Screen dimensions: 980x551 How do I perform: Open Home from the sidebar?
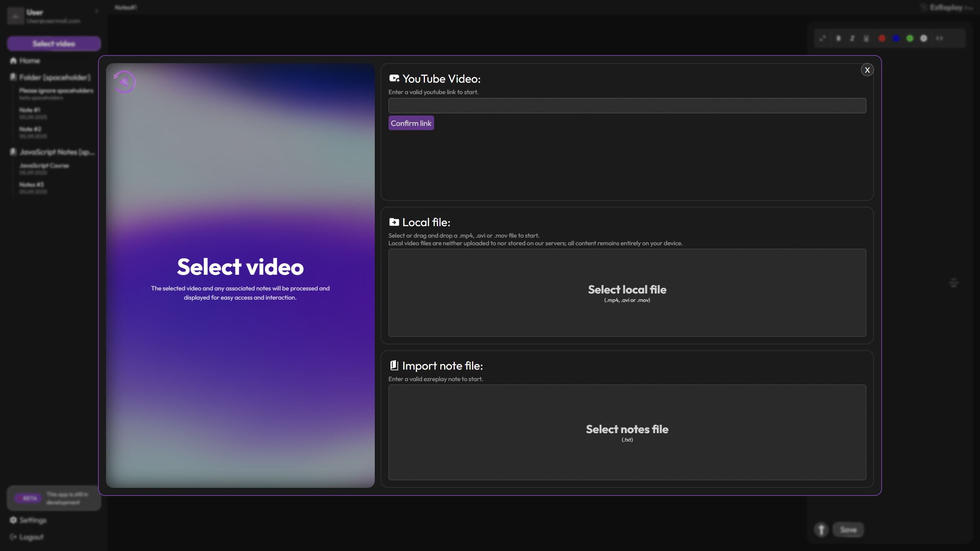tap(29, 60)
